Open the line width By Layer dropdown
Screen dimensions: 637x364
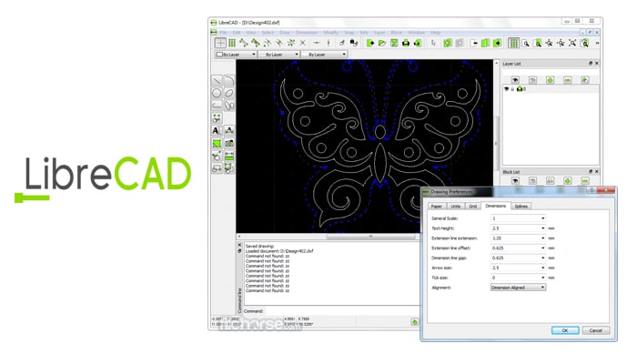point(280,54)
